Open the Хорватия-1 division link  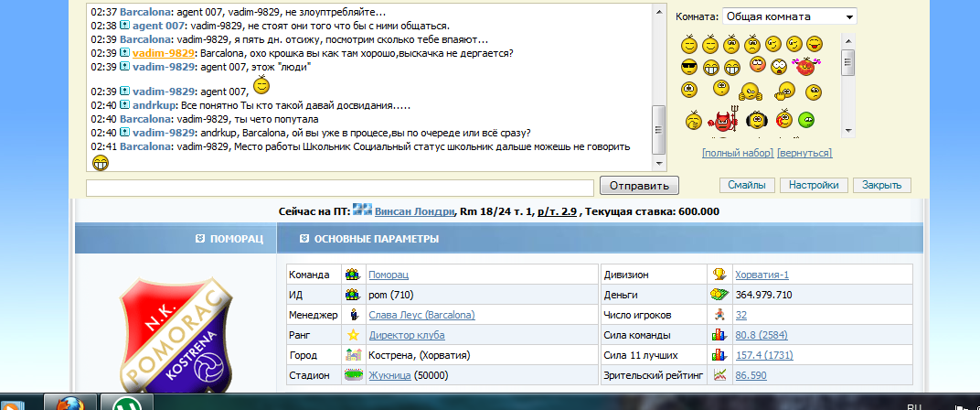tap(762, 275)
